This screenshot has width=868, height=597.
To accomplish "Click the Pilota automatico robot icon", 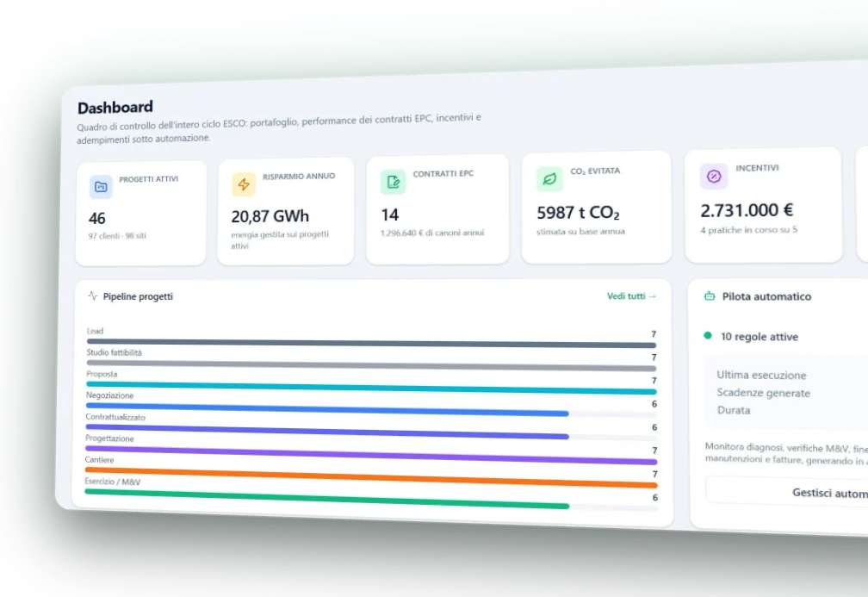I will click(710, 296).
